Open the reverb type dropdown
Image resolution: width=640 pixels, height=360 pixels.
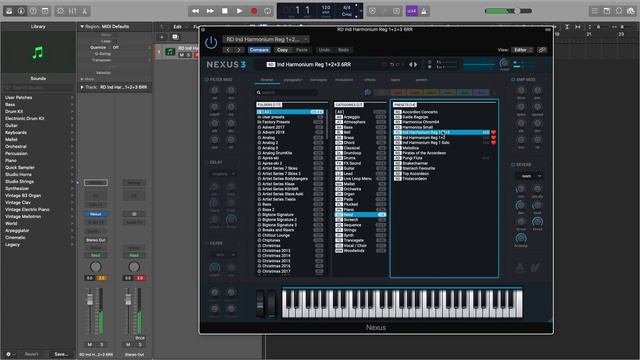point(529,176)
